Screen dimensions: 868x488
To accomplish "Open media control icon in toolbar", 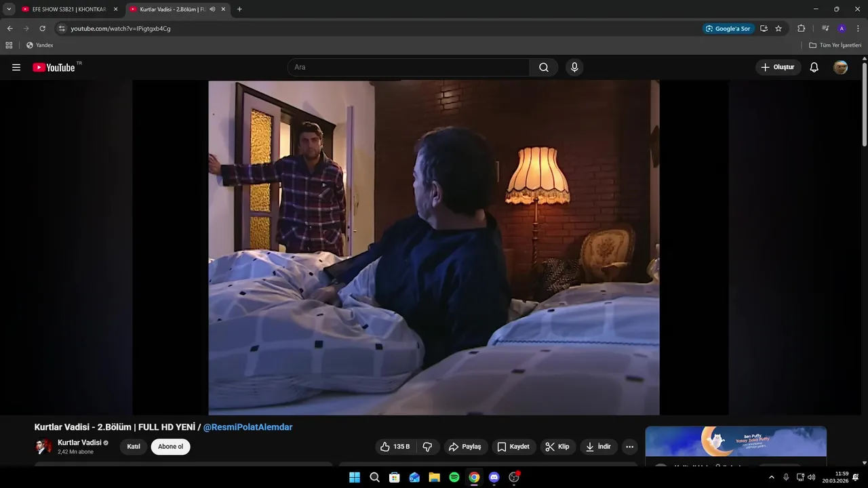I will [825, 28].
